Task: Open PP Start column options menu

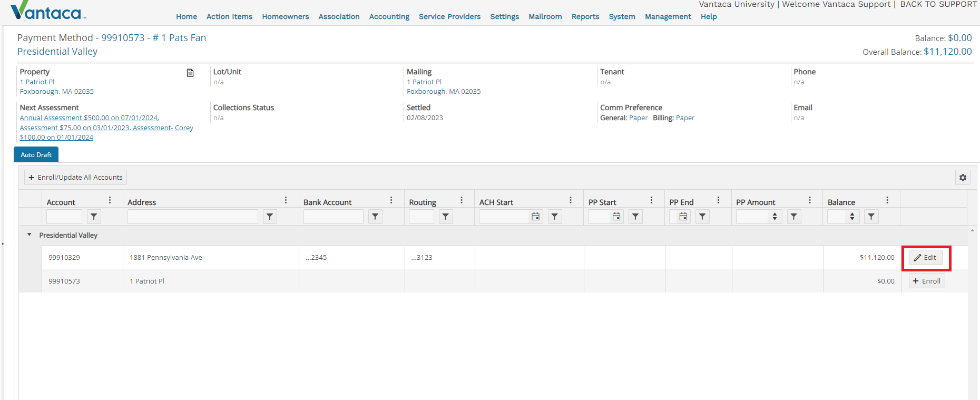Action: pyautogui.click(x=651, y=200)
